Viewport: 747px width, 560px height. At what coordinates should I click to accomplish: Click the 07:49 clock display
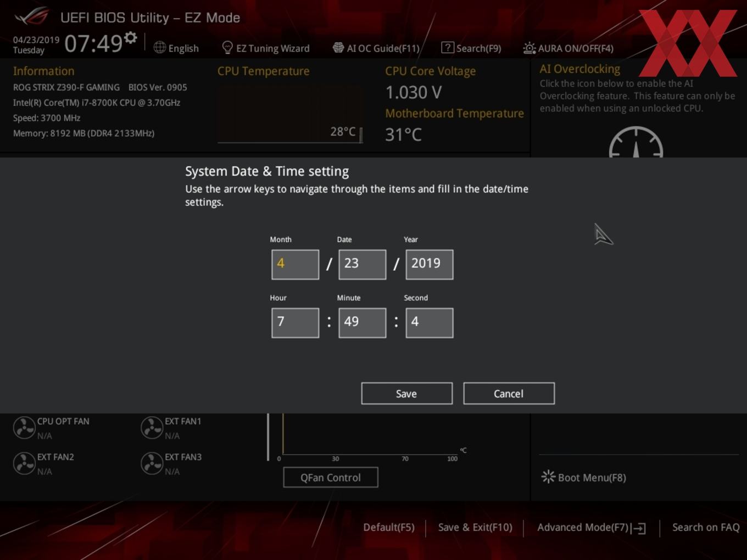(93, 43)
